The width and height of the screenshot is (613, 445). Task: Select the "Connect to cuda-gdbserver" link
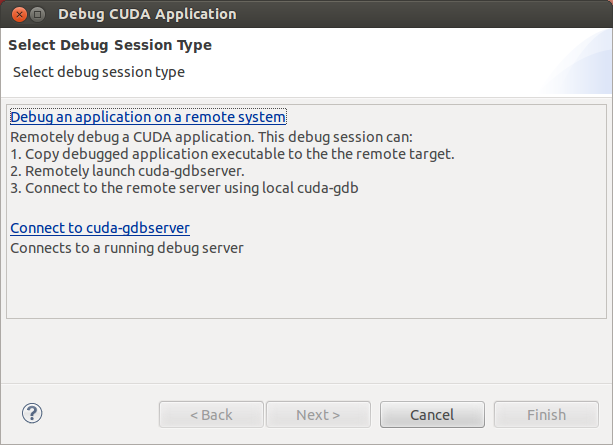tap(100, 228)
